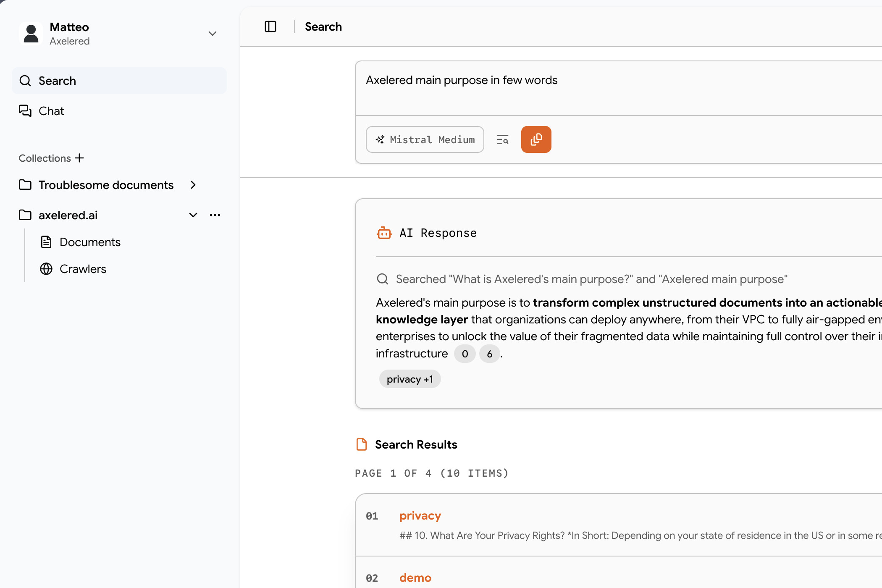Viewport: 882px width, 588px height.
Task: Open Documents under axelered.ai
Action: coord(89,242)
